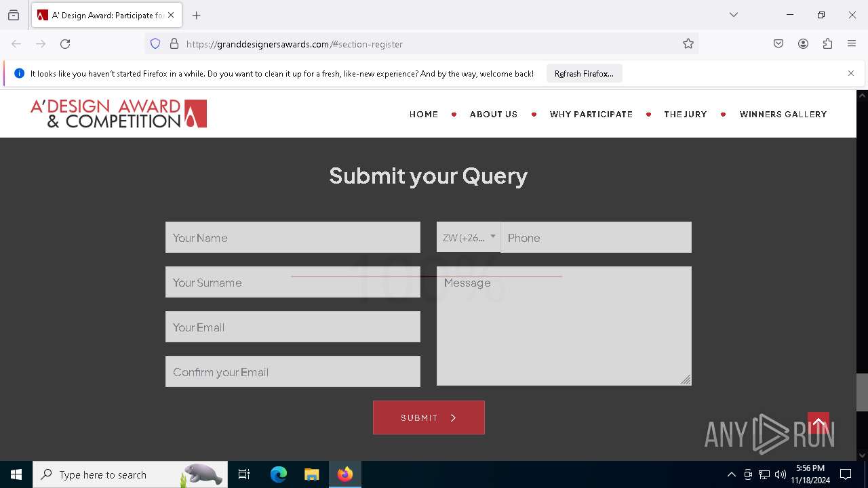Select Firefox icon on taskbar
This screenshot has width=868, height=488.
pyautogui.click(x=345, y=474)
